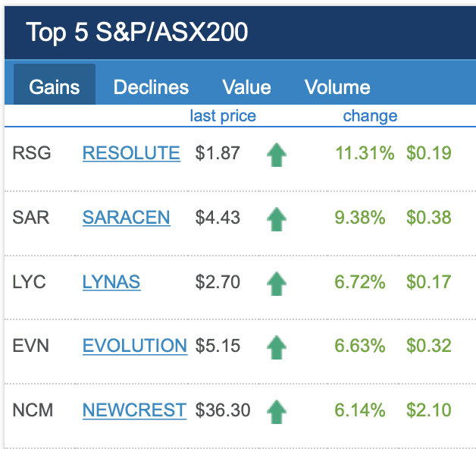Visit the NEWCREST stock link
The image size is (476, 449).
[x=134, y=410]
